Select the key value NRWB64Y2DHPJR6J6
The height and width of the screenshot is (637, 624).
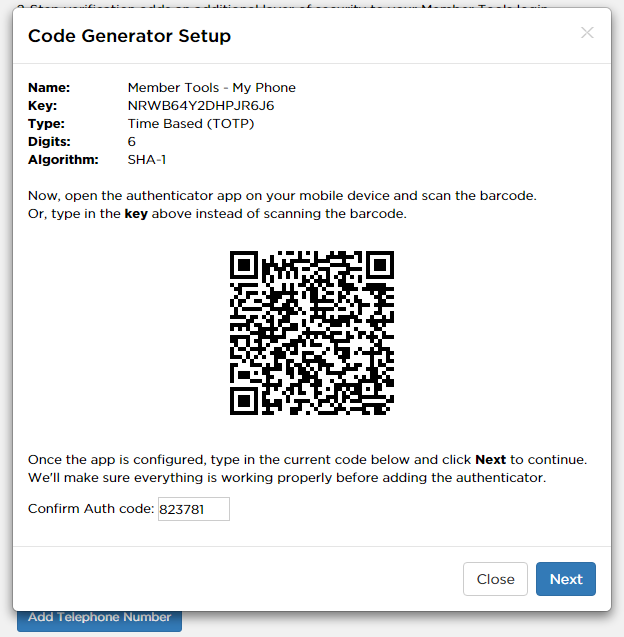(x=201, y=106)
